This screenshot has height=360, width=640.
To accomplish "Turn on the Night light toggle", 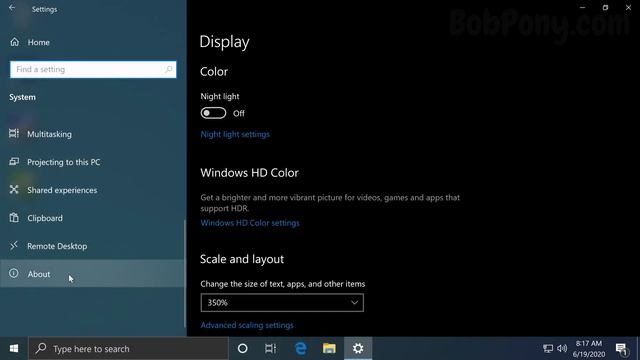I will [x=213, y=113].
